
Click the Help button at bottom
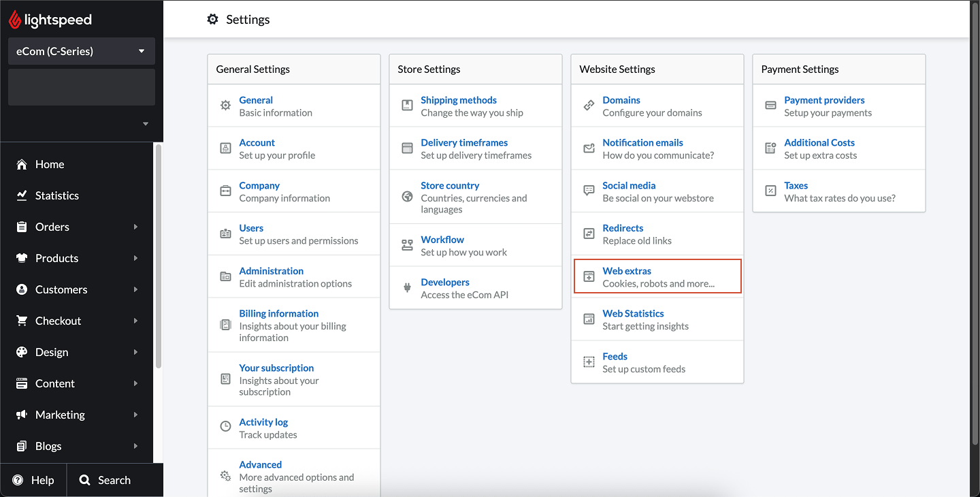point(33,480)
